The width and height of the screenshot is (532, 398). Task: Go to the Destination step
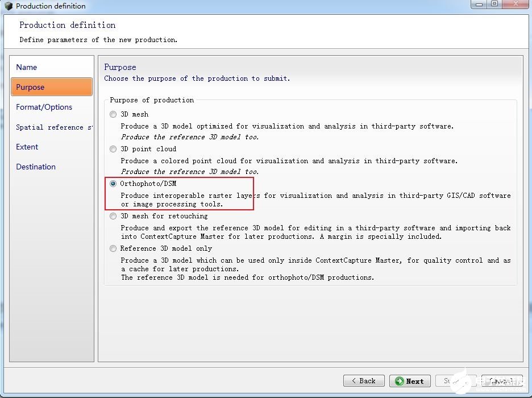[52, 167]
